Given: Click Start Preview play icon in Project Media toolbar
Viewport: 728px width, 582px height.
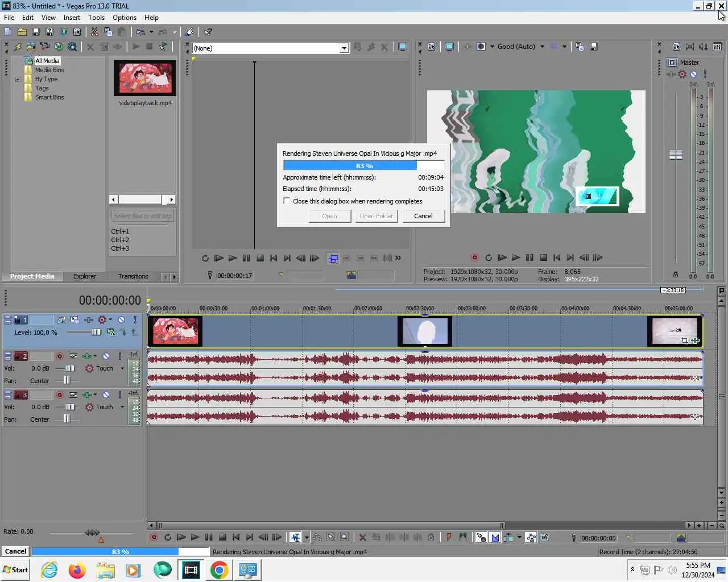Looking at the screenshot, I should (136, 47).
